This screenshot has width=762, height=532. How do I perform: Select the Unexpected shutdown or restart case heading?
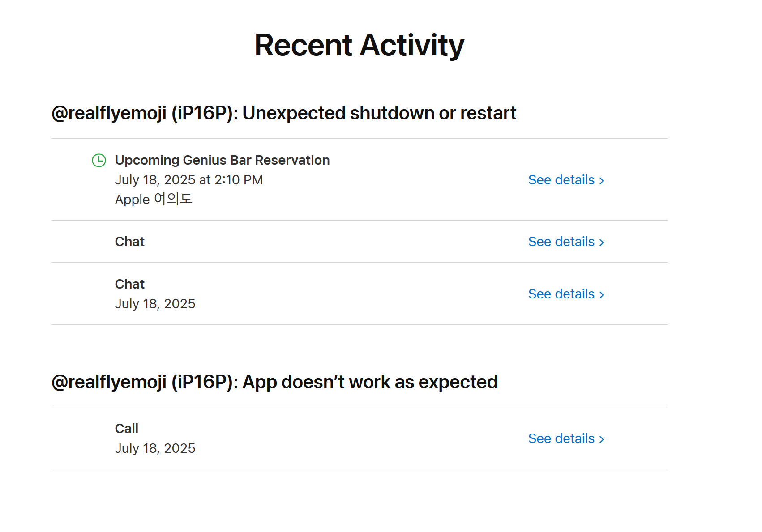click(284, 113)
